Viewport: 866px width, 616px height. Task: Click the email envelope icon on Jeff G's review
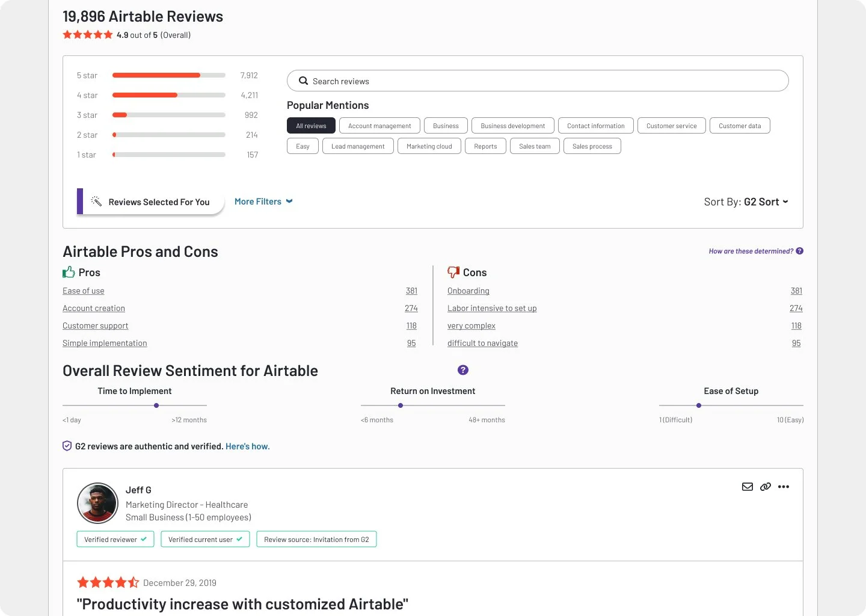pos(748,487)
